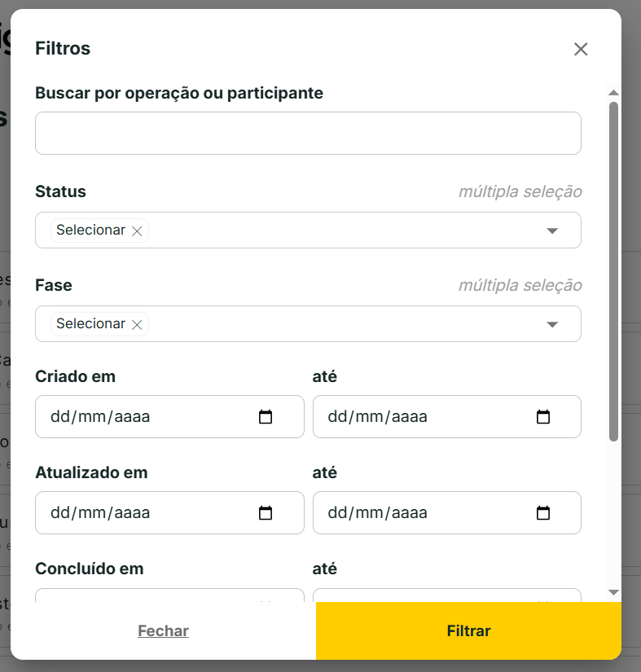Screen dimensions: 641x672
Task: Open calendar picker for Atualizado em start date
Action: click(266, 513)
